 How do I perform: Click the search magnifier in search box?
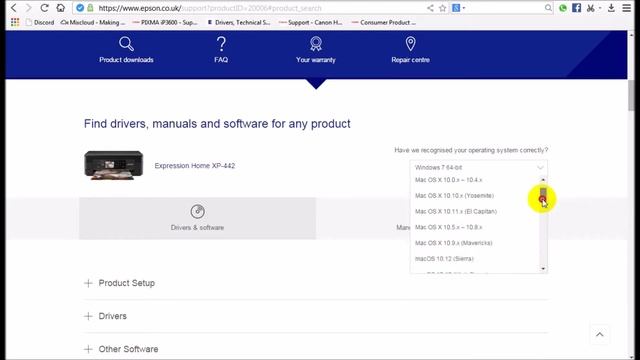coord(548,8)
